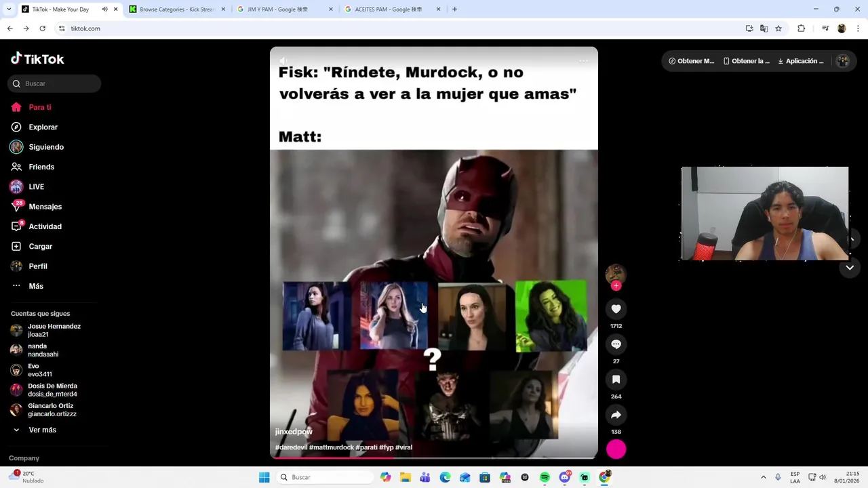Go back in the browser
Viewport: 868px width, 488px height.
point(9,28)
